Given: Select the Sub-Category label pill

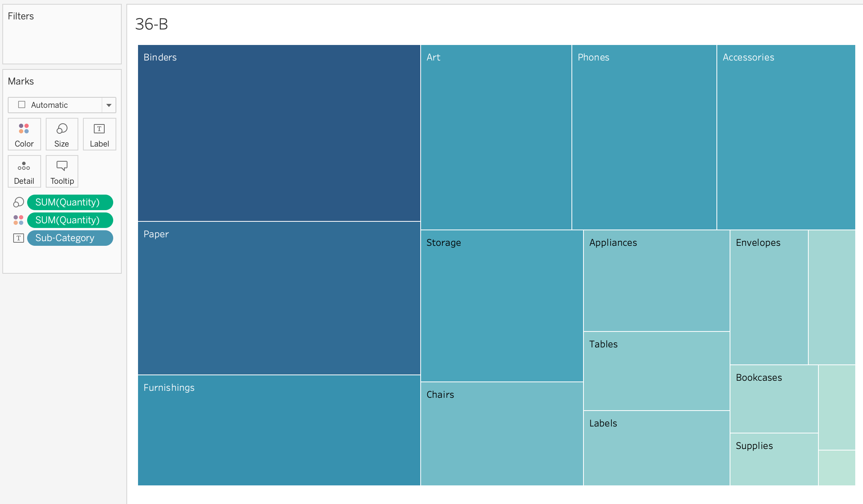Looking at the screenshot, I should coord(70,238).
